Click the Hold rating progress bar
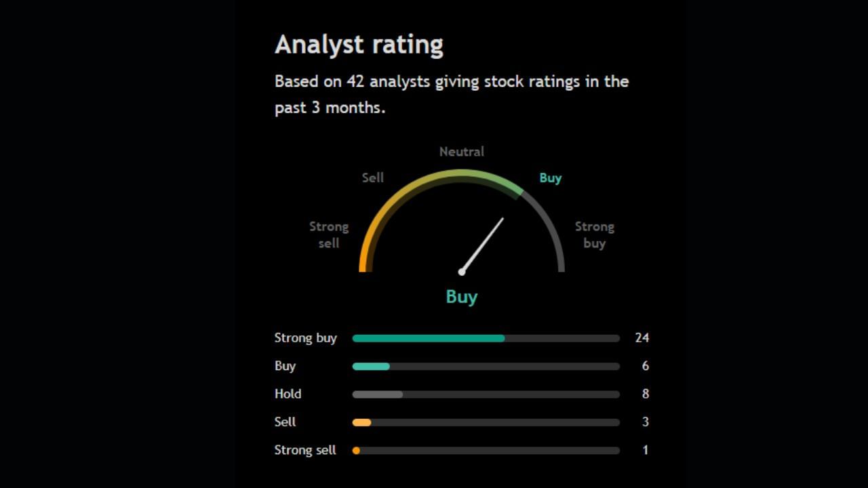This screenshot has height=488, width=868. point(486,394)
